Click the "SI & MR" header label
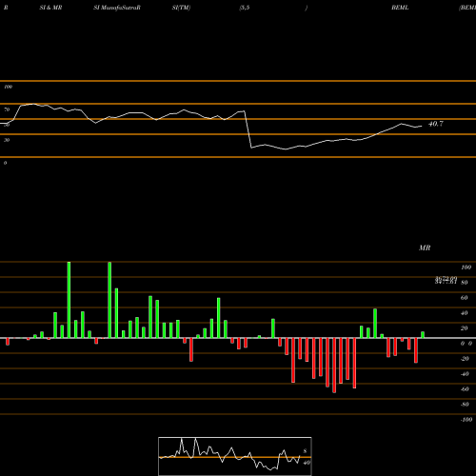476x476 pixels. 50,8
